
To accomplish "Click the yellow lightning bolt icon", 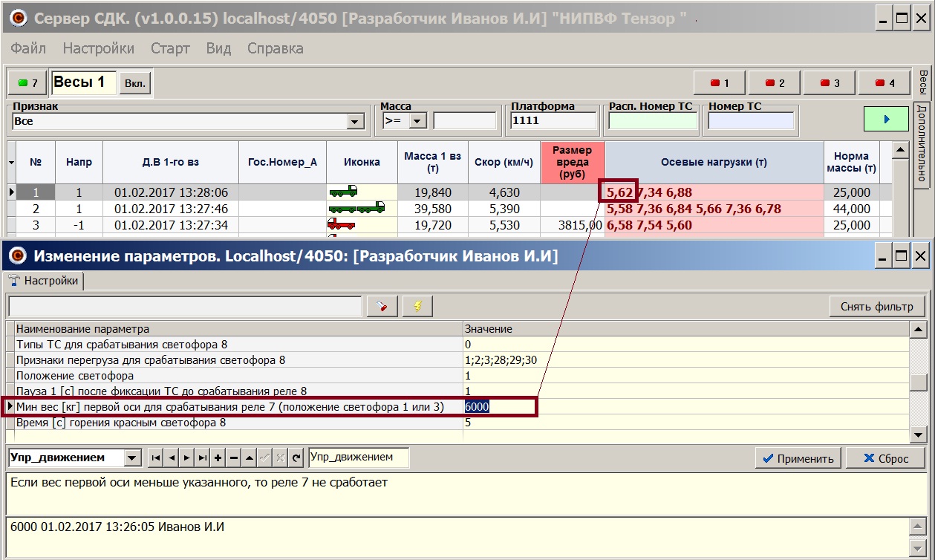I will point(417,306).
